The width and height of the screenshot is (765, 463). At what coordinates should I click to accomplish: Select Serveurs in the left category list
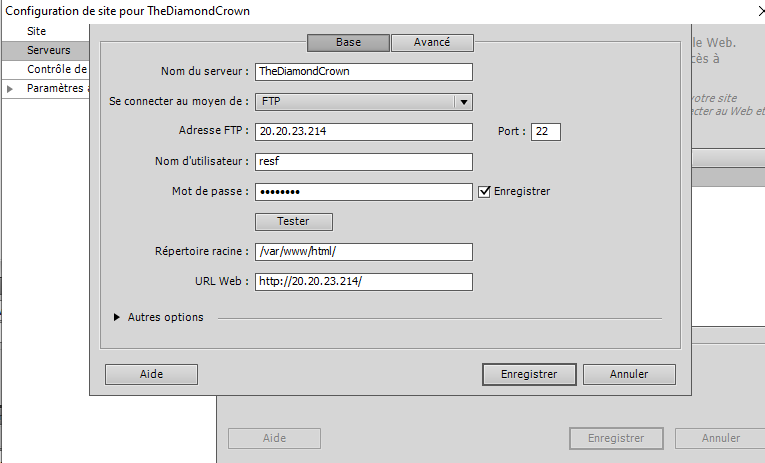click(x=48, y=50)
